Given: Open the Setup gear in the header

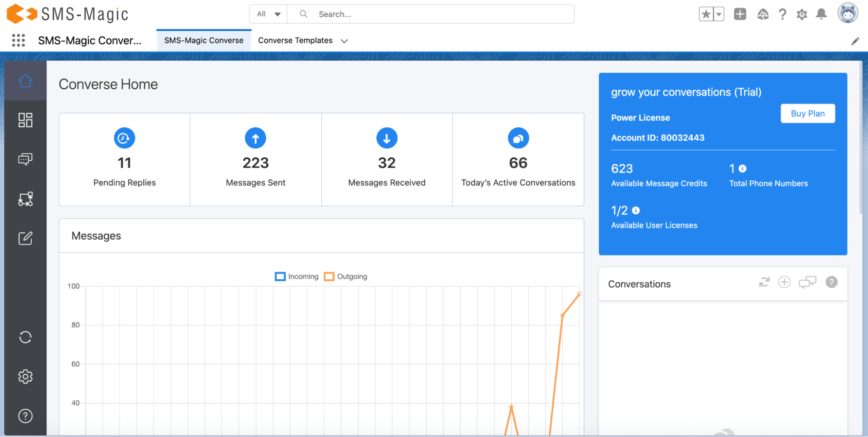Looking at the screenshot, I should 802,14.
